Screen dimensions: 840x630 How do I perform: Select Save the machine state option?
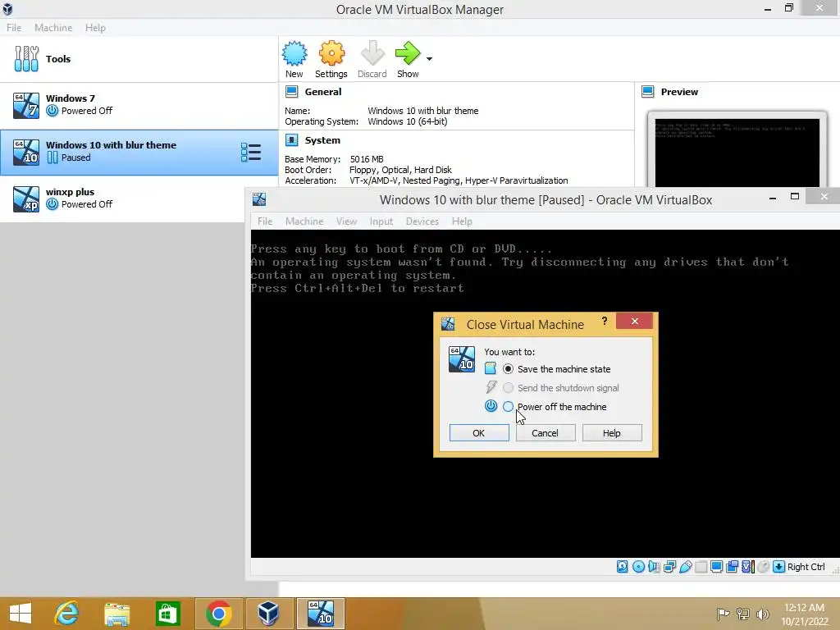[x=508, y=369]
